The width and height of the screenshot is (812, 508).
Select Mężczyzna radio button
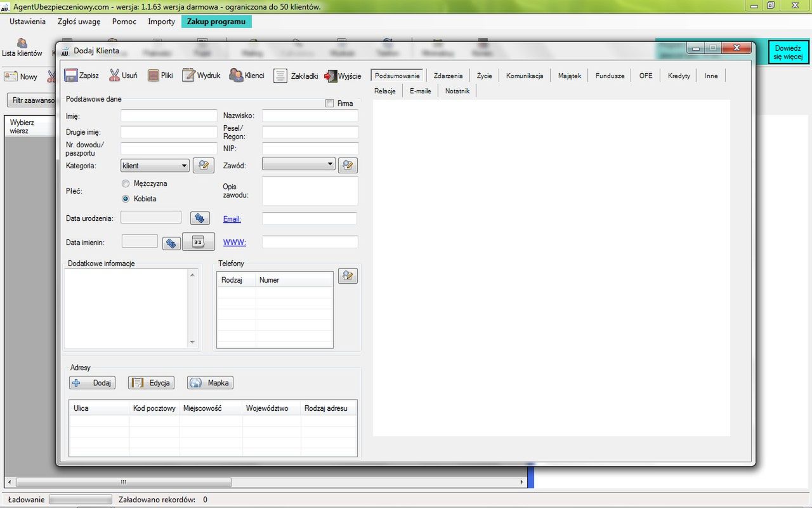pyautogui.click(x=126, y=184)
